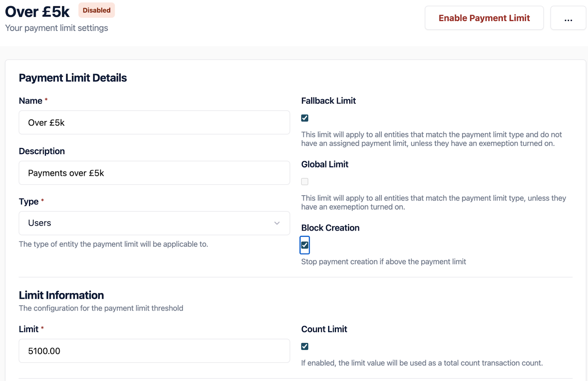588x381 pixels.
Task: Disable the Count Limit checkbox
Action: pos(305,346)
